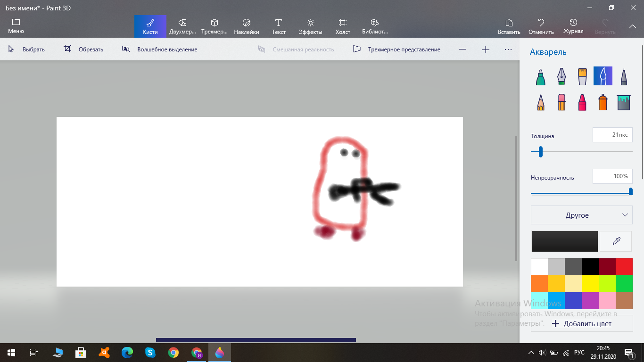Expand the Другое material dropdown
The image size is (644, 362).
(x=581, y=215)
